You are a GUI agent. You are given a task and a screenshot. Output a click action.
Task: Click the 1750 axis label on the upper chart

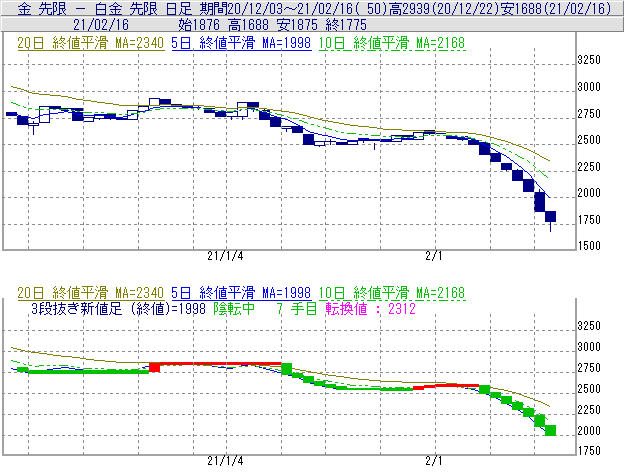pyautogui.click(x=589, y=220)
